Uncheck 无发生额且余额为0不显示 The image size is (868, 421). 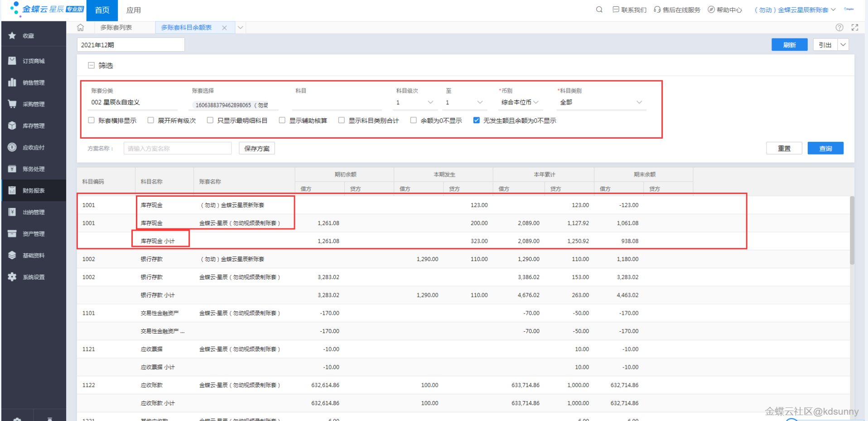(x=477, y=121)
